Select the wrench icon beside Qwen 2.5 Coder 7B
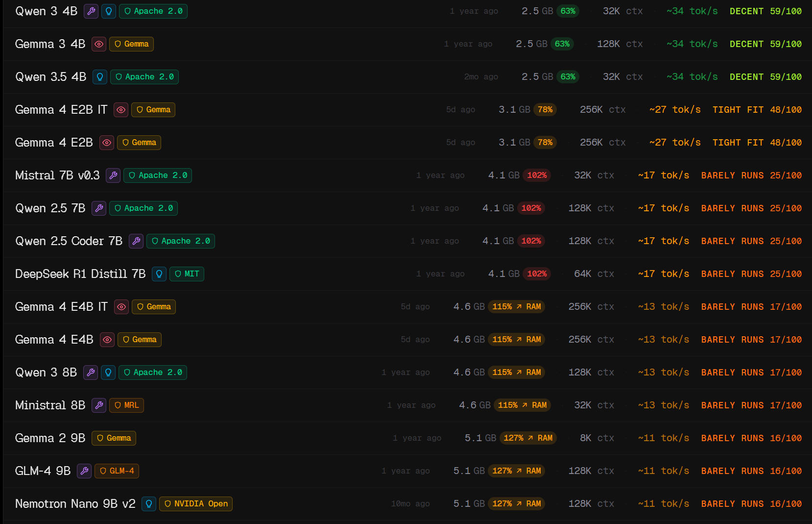812x524 pixels. point(136,241)
